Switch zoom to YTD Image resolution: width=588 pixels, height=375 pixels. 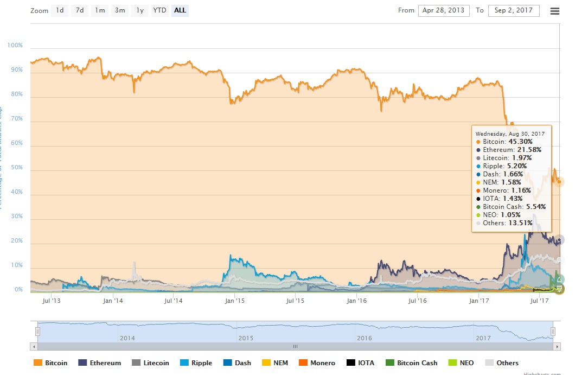[x=159, y=10]
